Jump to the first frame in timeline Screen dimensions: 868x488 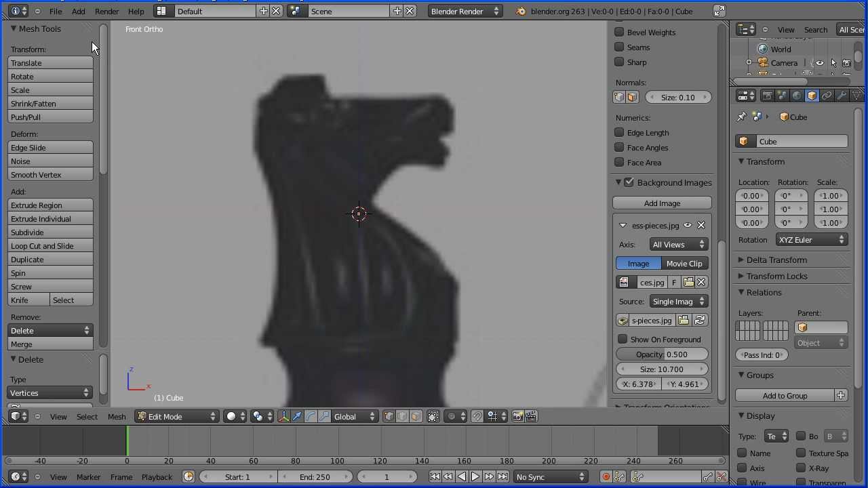pos(435,476)
